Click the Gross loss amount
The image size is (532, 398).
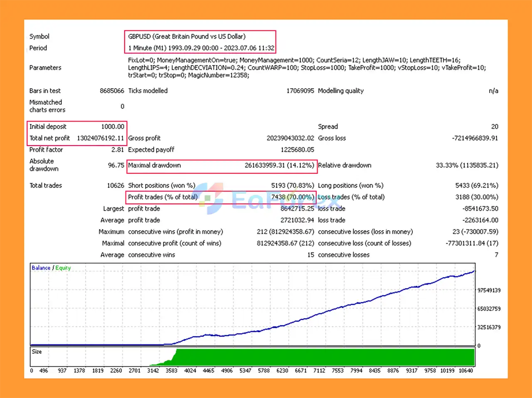pyautogui.click(x=475, y=138)
